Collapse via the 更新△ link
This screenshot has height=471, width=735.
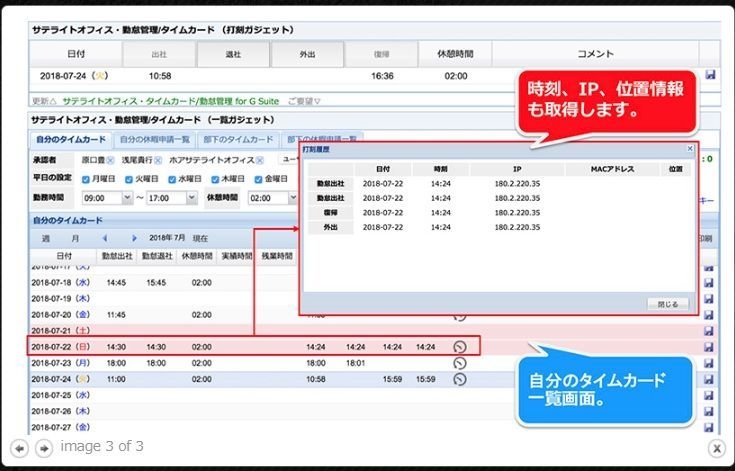44,101
